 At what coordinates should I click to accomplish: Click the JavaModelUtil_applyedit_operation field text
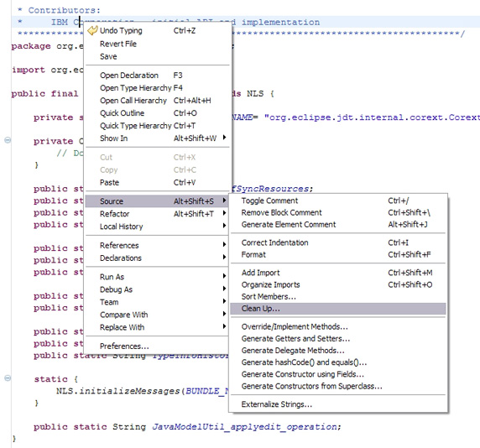(244, 427)
